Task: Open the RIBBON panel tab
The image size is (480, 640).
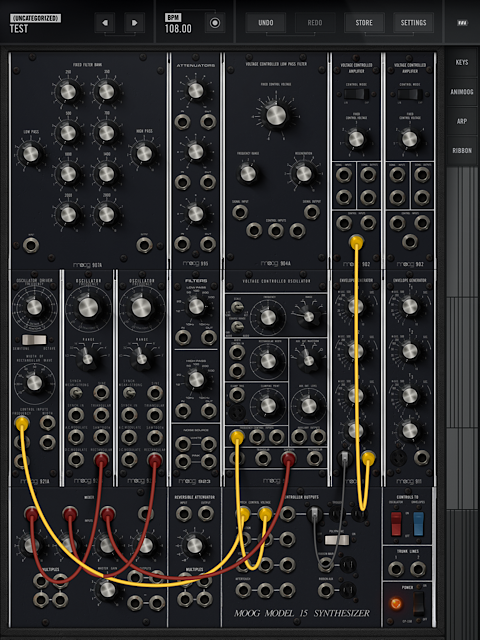Action: click(462, 151)
